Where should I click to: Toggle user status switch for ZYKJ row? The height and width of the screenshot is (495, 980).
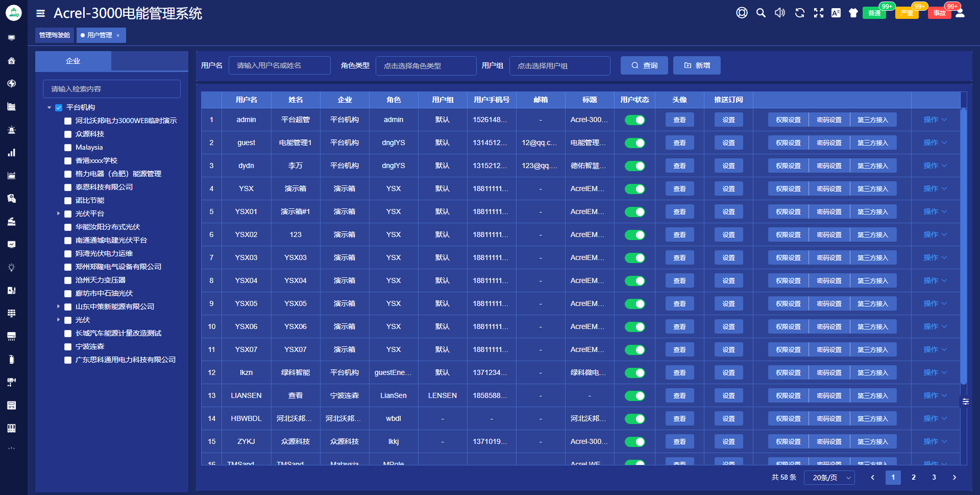[x=635, y=442]
